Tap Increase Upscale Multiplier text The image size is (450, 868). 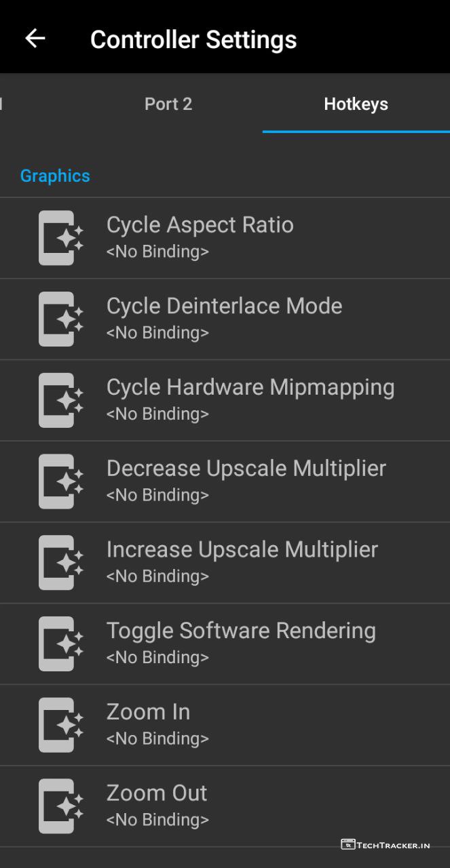[x=242, y=550]
